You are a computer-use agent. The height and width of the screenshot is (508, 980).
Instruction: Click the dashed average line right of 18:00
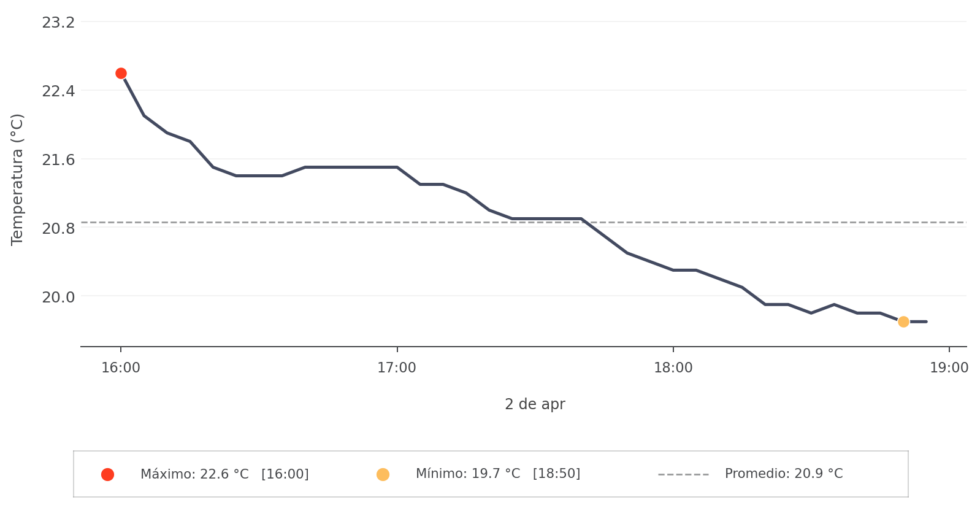[797, 222]
